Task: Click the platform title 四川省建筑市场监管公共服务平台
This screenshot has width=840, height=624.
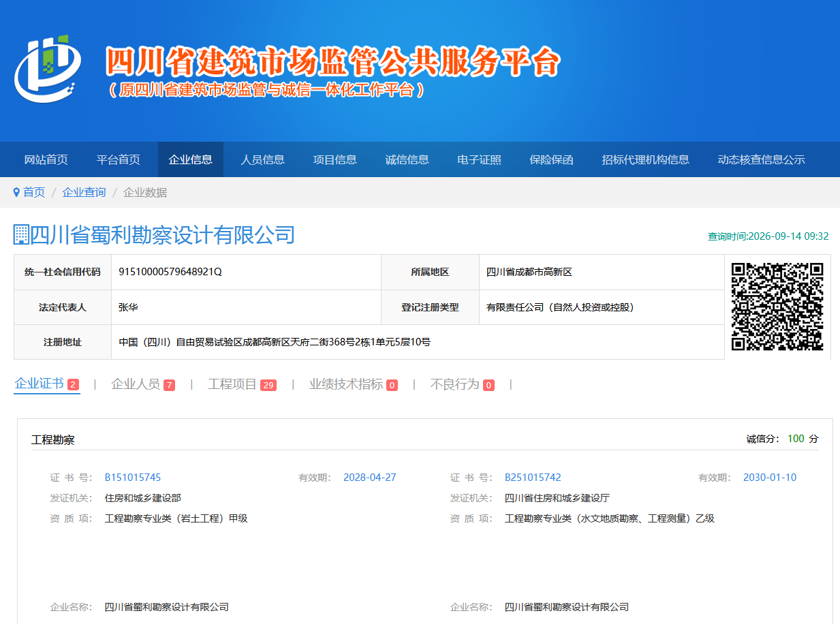Action: point(333,63)
